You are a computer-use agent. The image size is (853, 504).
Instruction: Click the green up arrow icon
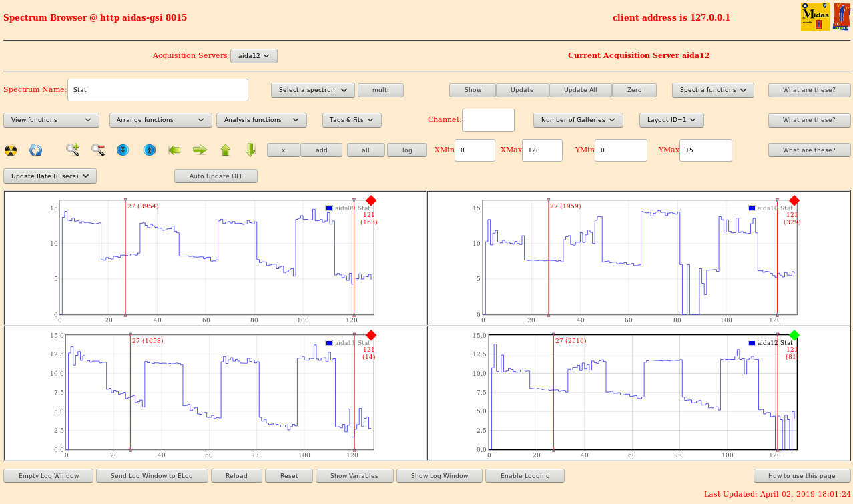click(225, 150)
